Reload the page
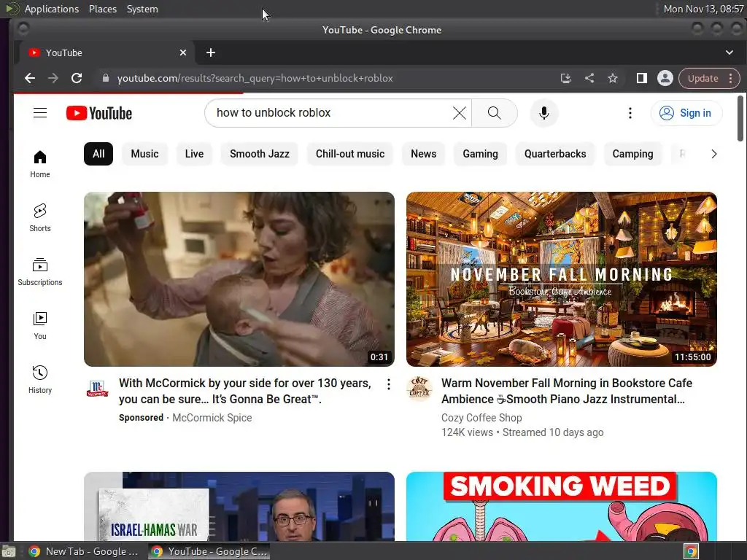 (x=77, y=78)
